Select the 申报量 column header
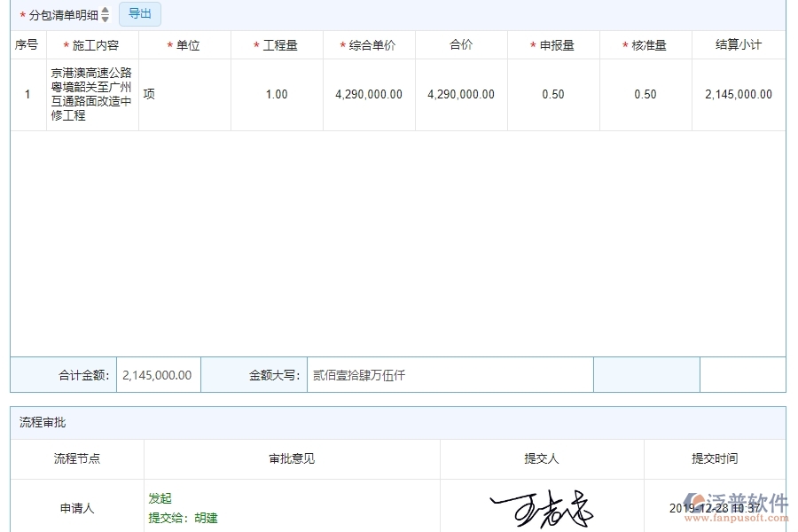798x532 pixels. (553, 44)
